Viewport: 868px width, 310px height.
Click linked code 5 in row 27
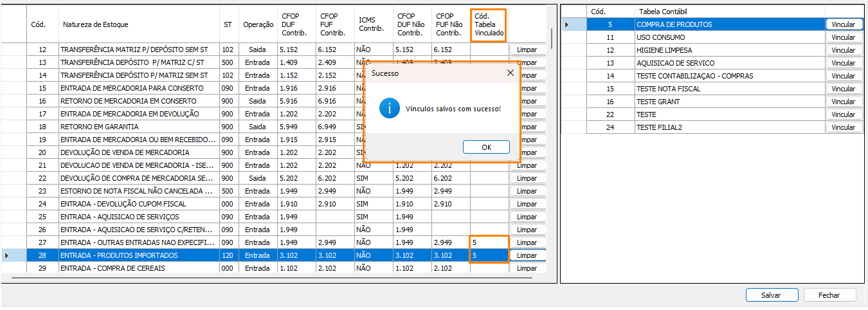point(489,242)
